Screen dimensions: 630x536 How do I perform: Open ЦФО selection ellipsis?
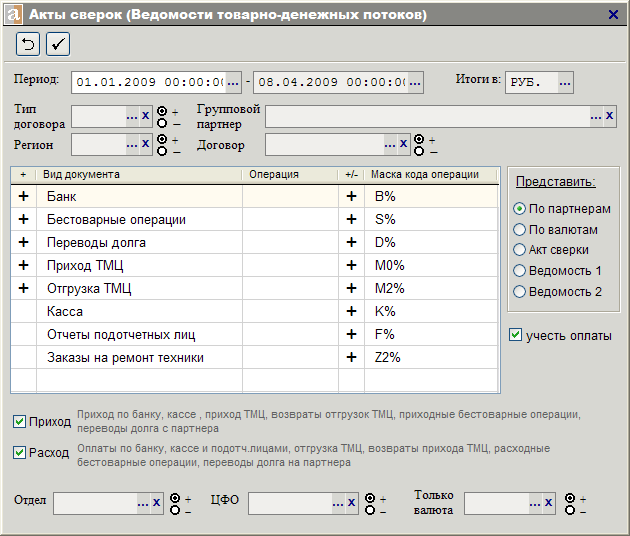[338, 503]
